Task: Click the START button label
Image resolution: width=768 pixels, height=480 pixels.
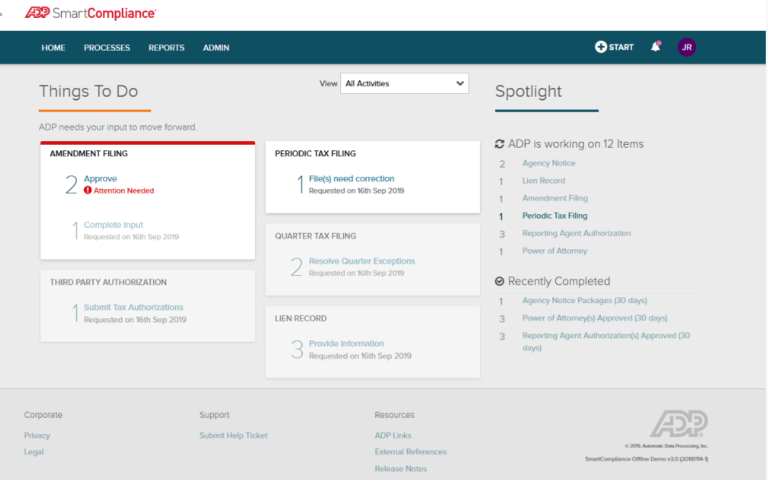Action: pos(621,47)
